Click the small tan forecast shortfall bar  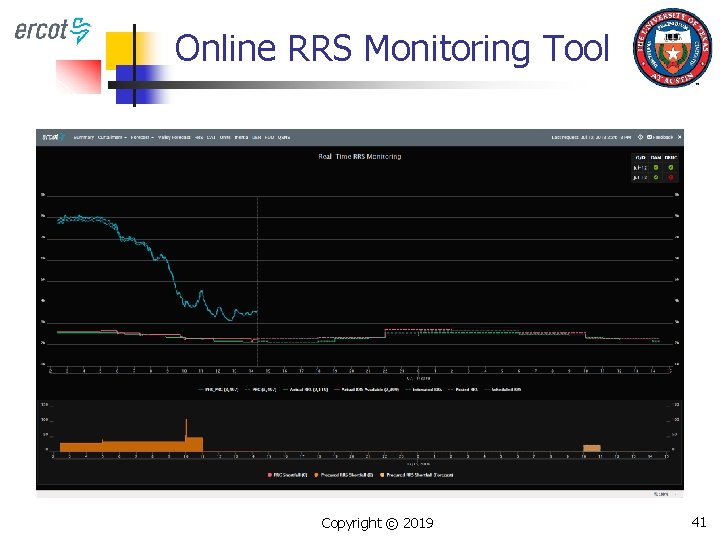tap(591, 448)
